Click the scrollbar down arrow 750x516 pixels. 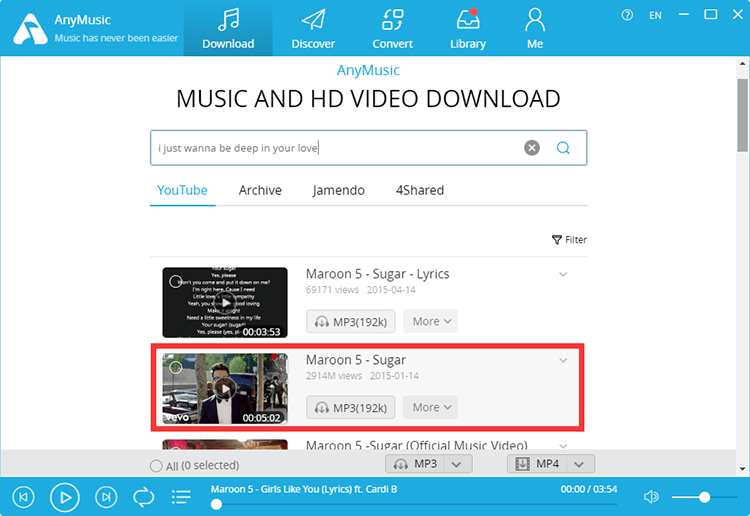742,469
